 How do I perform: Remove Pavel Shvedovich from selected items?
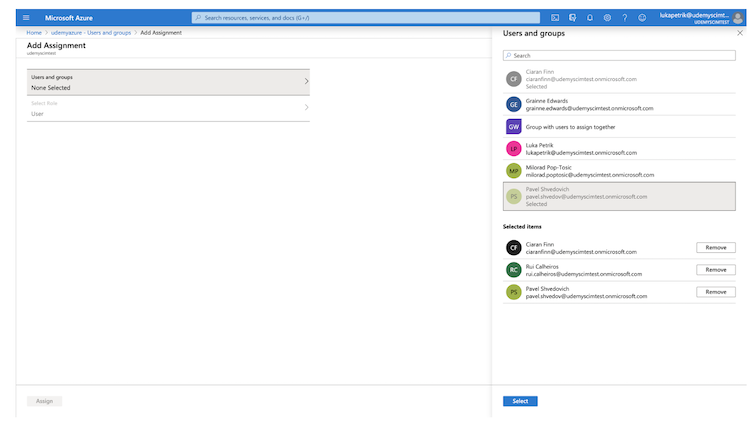pyautogui.click(x=715, y=292)
